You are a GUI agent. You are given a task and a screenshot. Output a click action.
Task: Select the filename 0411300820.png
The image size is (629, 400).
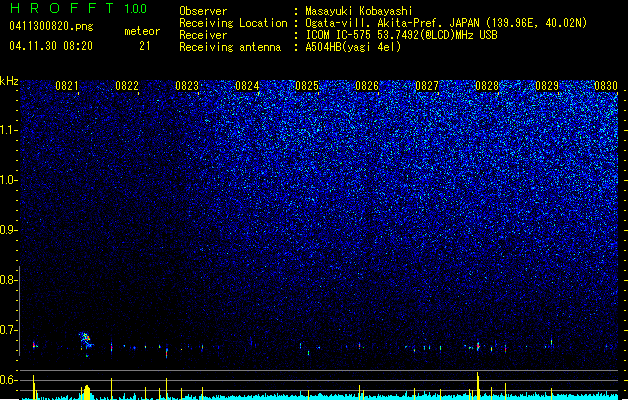coord(51,26)
